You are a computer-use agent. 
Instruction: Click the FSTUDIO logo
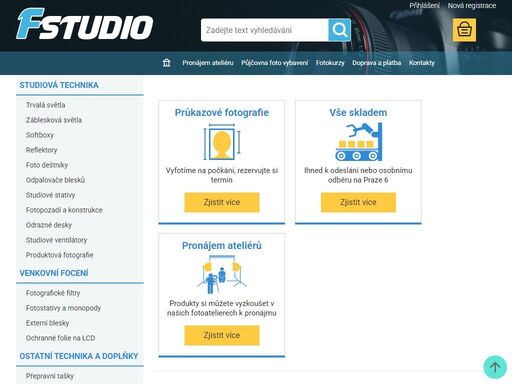point(85,24)
